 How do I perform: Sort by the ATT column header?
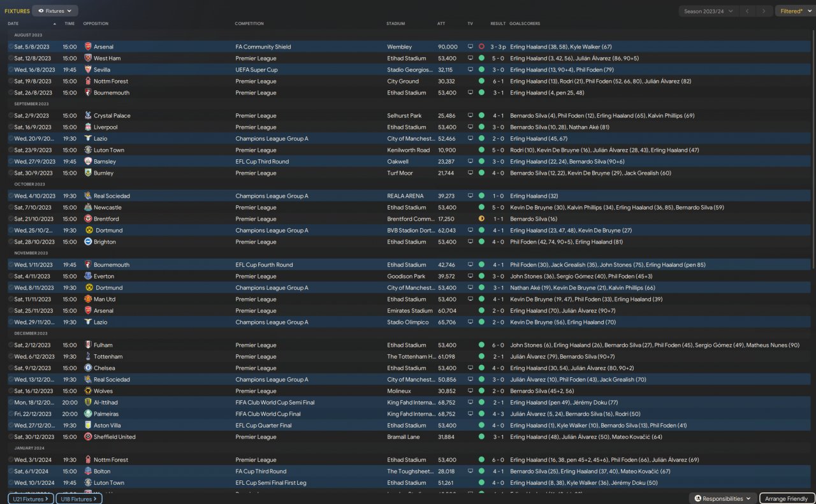coord(441,24)
